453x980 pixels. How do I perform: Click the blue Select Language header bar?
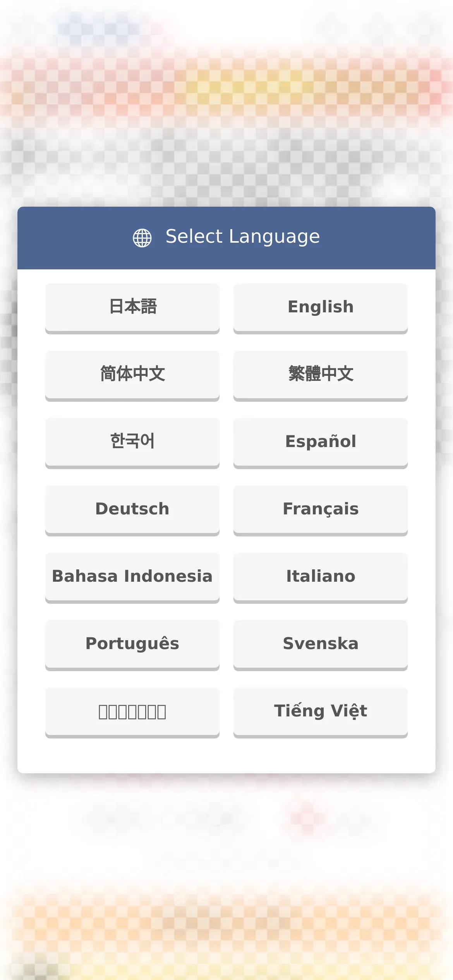[226, 238]
